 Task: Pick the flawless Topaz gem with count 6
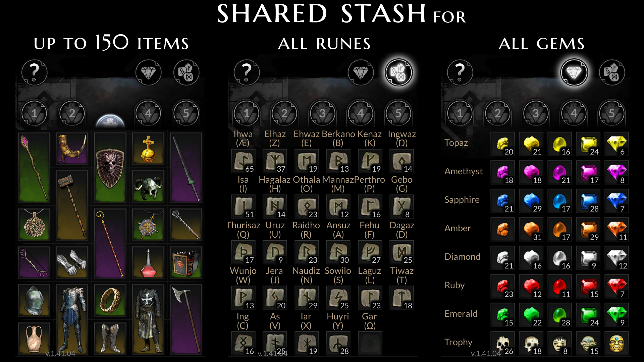pos(616,144)
